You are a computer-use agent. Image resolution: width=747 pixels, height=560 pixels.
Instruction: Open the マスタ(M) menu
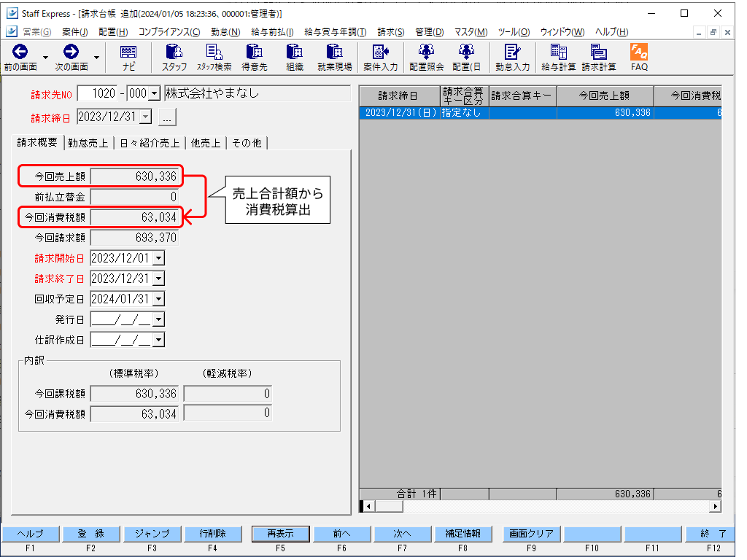(471, 32)
